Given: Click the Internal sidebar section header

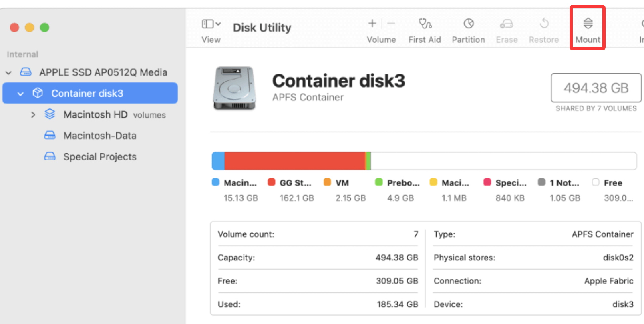Looking at the screenshot, I should (x=22, y=54).
